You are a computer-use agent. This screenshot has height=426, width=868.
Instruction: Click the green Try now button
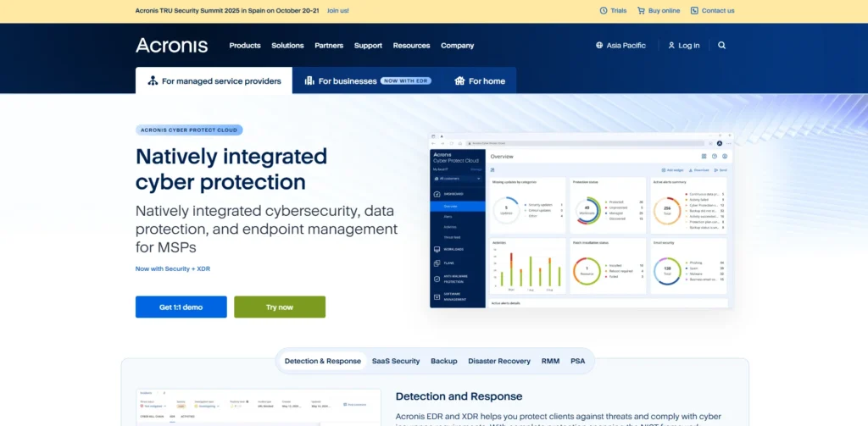point(280,307)
